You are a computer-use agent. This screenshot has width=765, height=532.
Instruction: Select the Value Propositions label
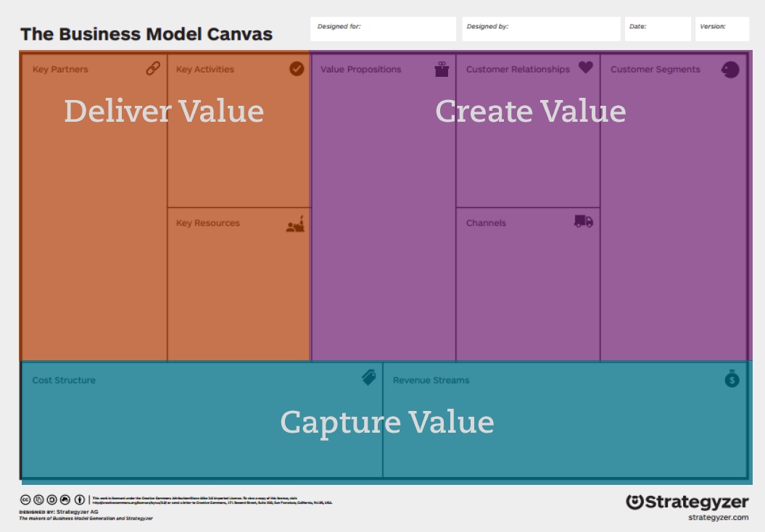point(360,70)
